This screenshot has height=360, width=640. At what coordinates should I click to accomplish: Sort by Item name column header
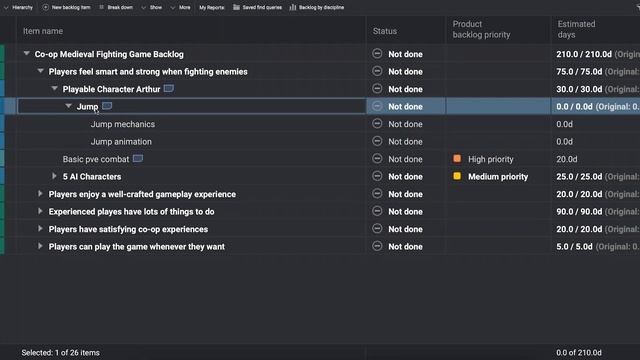click(43, 31)
